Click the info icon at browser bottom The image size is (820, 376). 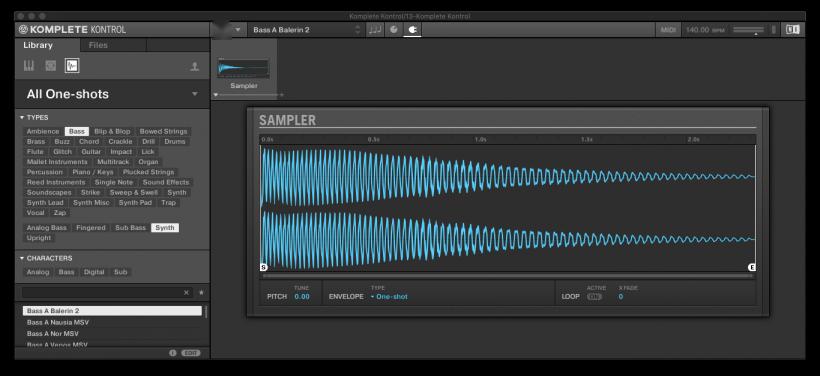[173, 353]
